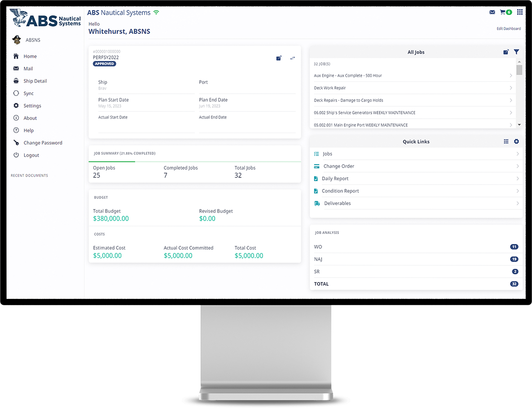Expand Ship's Service Generators job chevron
The width and height of the screenshot is (532, 408).
click(510, 112)
